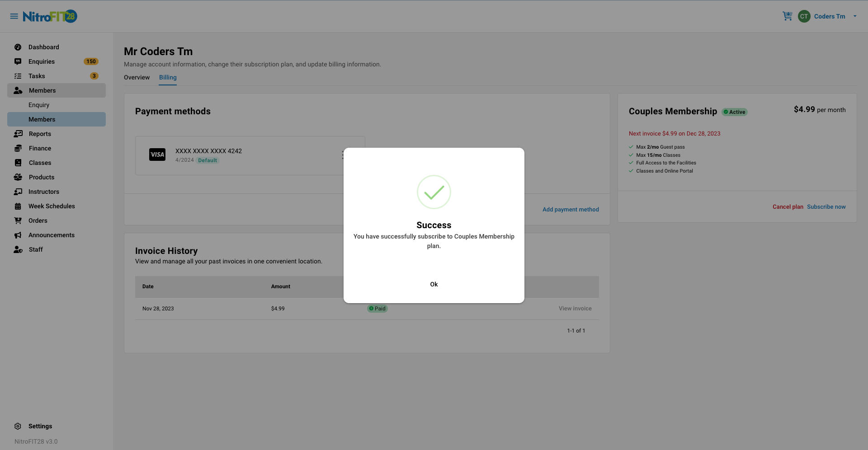
Task: Open the Visa card options menu
Action: (x=344, y=155)
